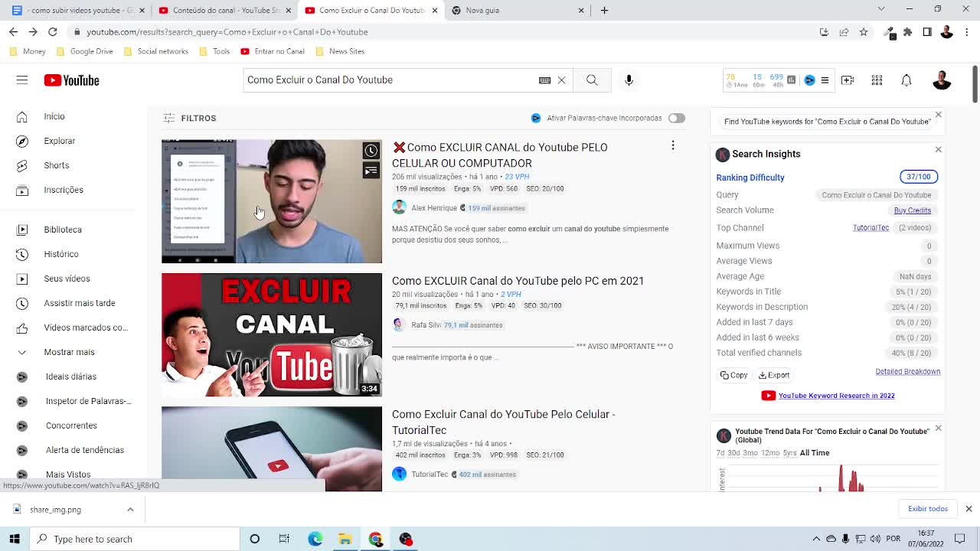980x551 pixels.
Task: Start voice search with the microphone icon
Action: click(x=629, y=80)
